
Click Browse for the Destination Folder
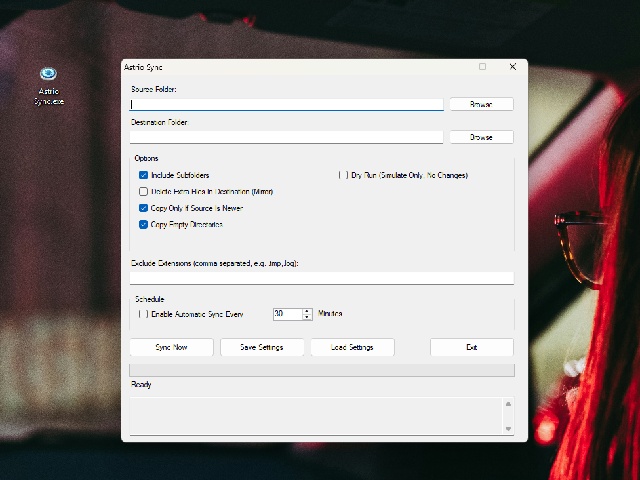pos(481,137)
